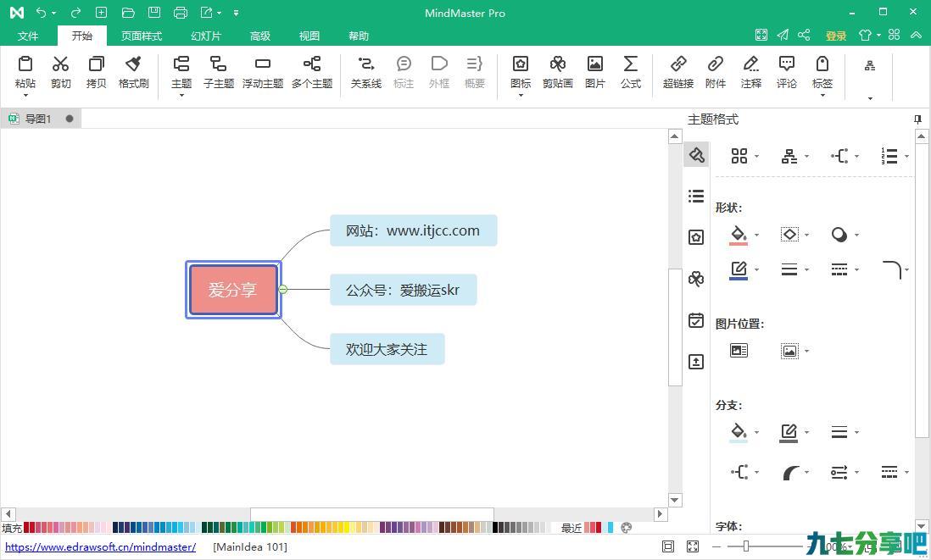Open the edrawsoft.cn/mindmaster link
Viewport: 931px width, 560px height.
coord(100,547)
